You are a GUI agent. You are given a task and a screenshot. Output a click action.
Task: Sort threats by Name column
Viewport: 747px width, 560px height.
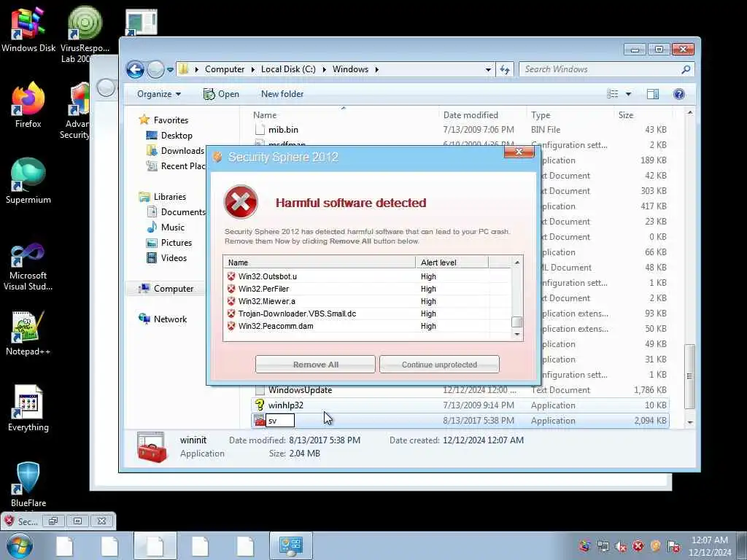320,262
